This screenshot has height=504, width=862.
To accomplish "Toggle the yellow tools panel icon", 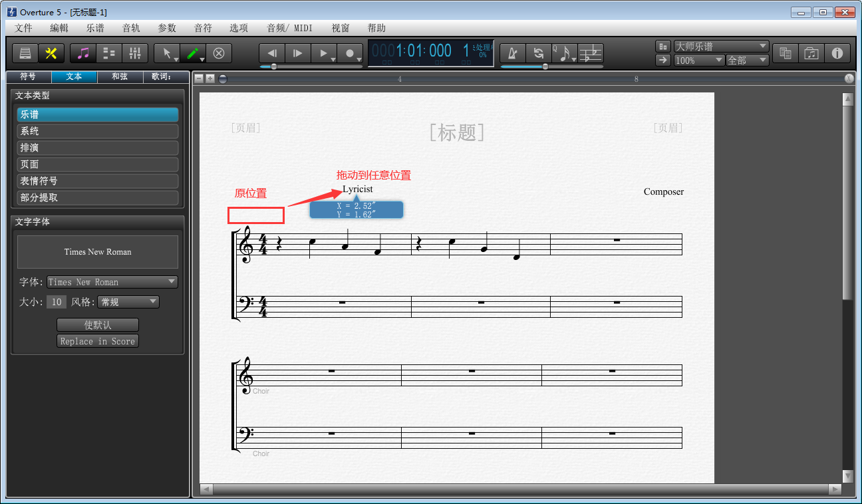I will [50, 53].
